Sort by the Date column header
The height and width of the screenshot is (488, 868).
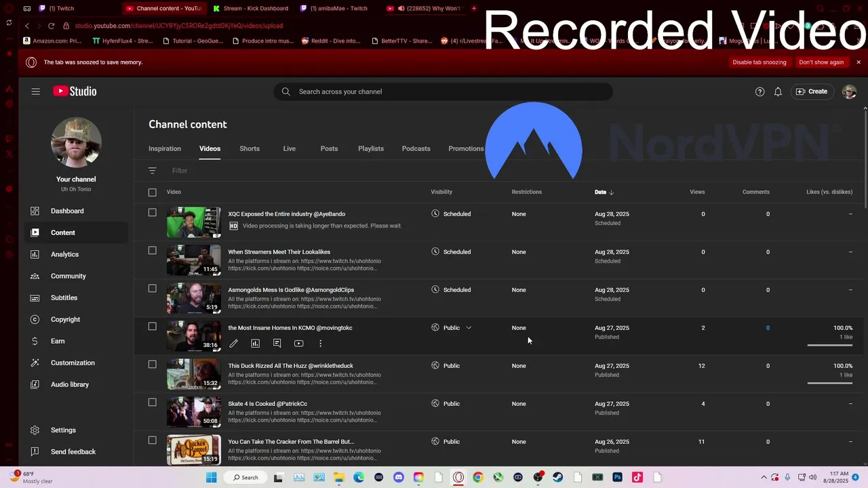pyautogui.click(x=604, y=192)
